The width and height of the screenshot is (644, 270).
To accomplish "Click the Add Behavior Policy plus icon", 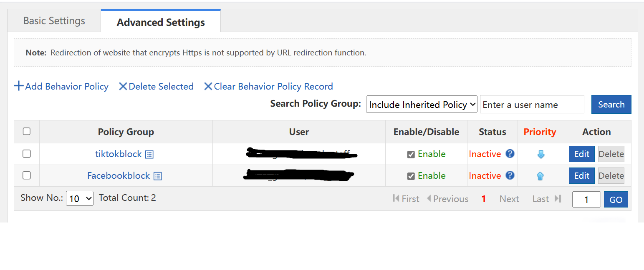I will pyautogui.click(x=19, y=86).
